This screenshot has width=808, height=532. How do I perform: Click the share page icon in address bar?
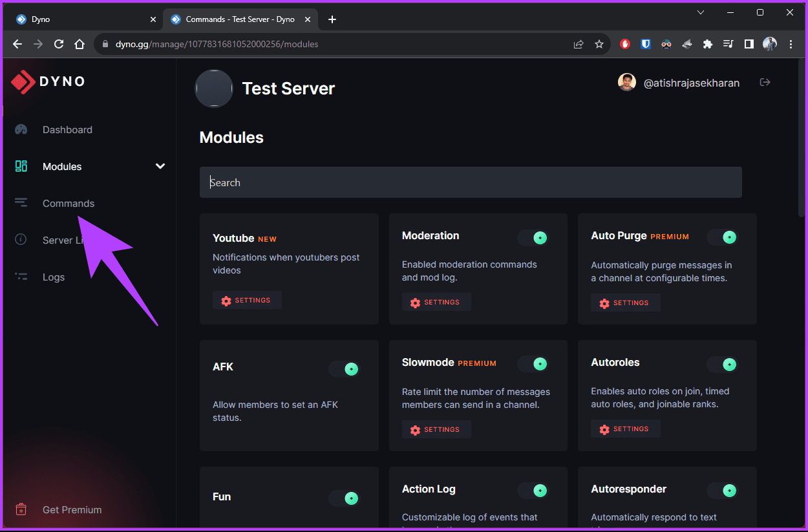[579, 44]
